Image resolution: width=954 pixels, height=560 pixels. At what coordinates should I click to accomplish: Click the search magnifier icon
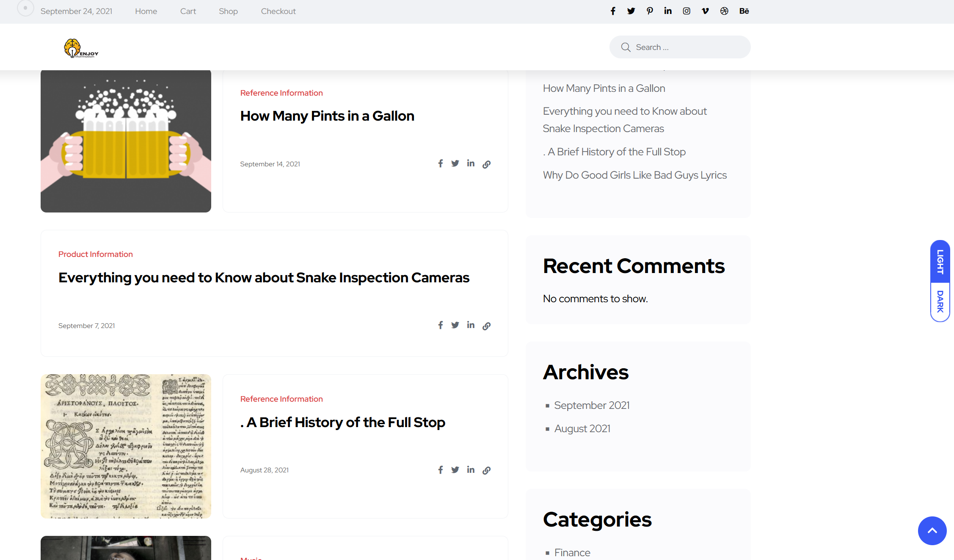pos(626,47)
